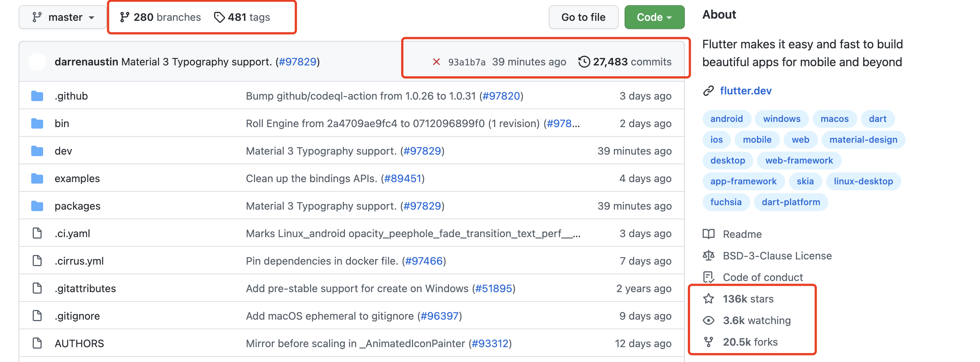Screen dimensions: 980x362
Task: Open #96397 link in .gitignore row
Action: coord(439,316)
